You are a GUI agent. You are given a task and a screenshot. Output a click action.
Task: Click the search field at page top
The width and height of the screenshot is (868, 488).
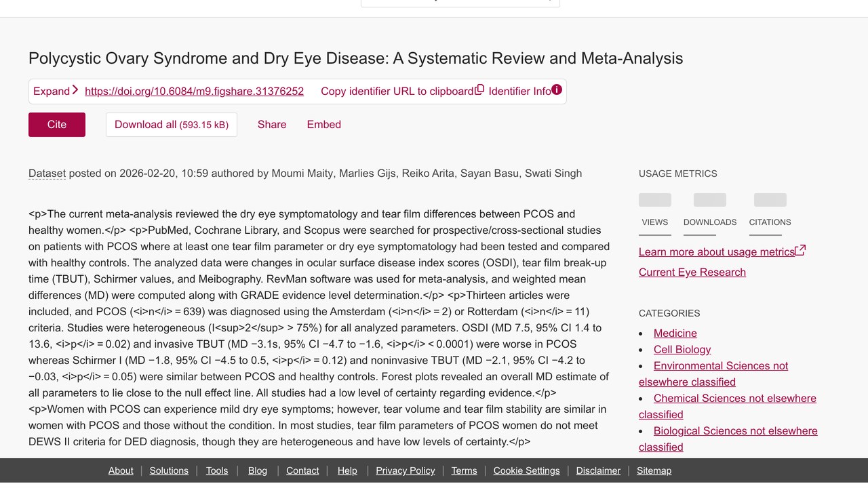click(x=460, y=3)
